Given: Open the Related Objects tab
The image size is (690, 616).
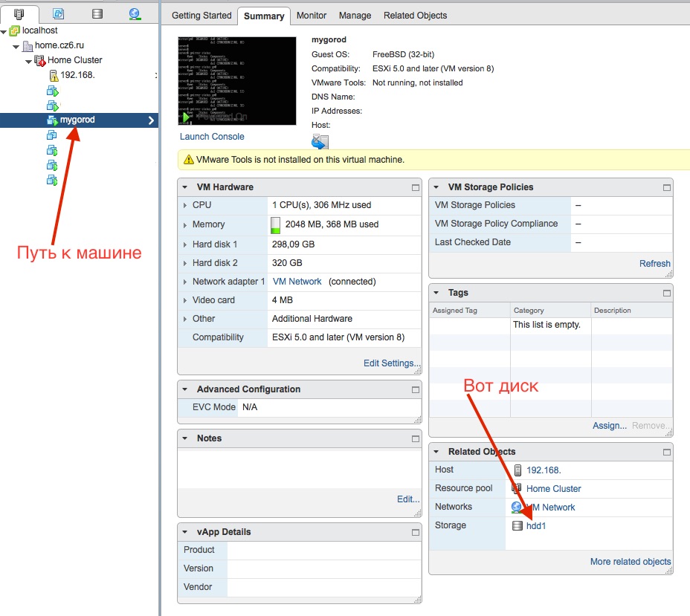Looking at the screenshot, I should coord(415,16).
